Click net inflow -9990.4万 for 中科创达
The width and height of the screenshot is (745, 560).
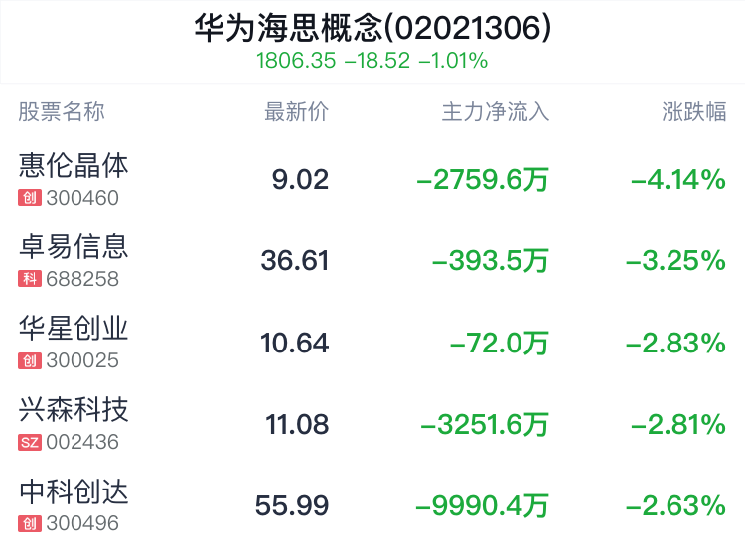pyautogui.click(x=482, y=505)
